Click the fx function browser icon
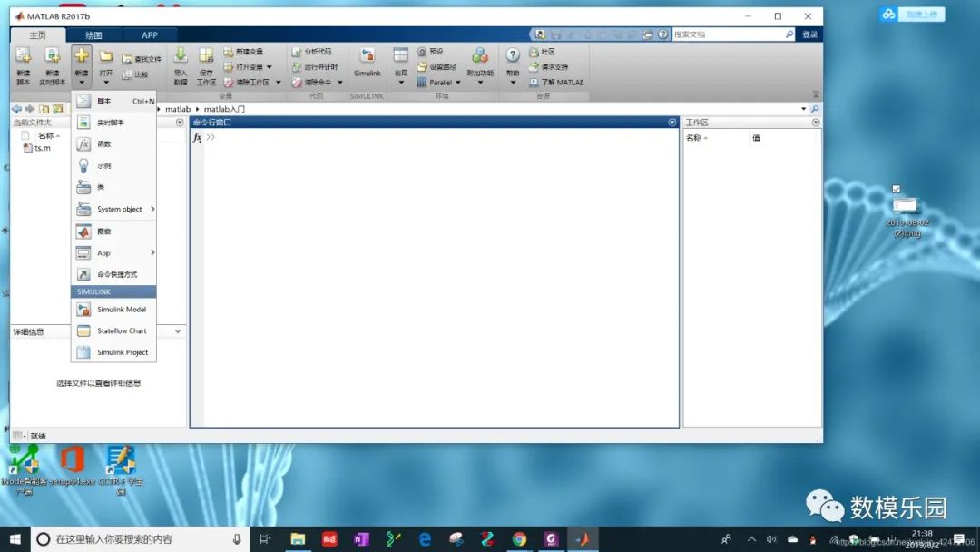This screenshot has width=980, height=552. (198, 137)
